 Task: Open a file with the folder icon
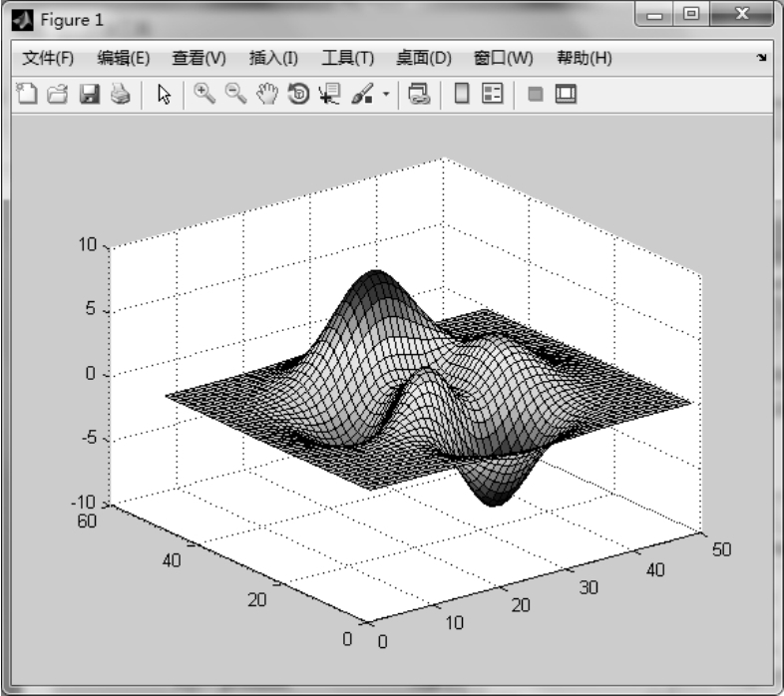click(58, 95)
